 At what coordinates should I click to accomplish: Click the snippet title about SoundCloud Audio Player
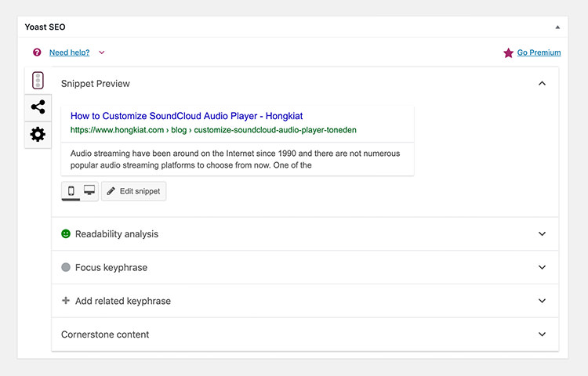click(x=187, y=116)
